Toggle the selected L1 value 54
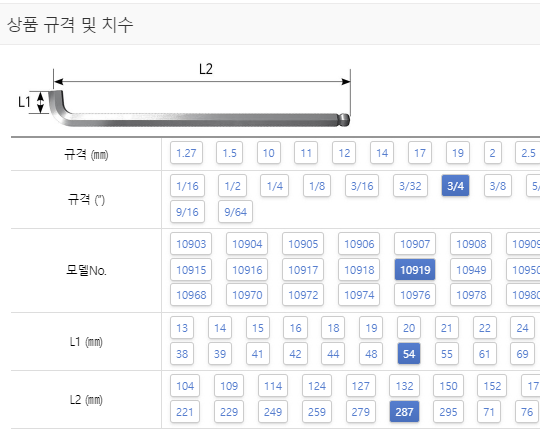The width and height of the screenshot is (540, 429). pos(409,354)
